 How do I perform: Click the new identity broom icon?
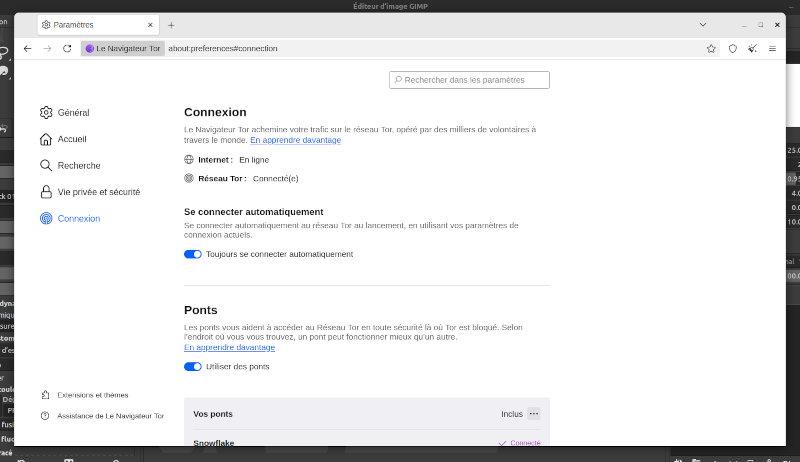753,48
